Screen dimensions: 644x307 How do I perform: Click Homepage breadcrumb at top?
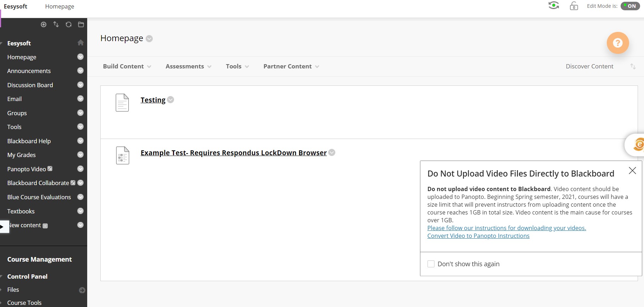click(60, 6)
